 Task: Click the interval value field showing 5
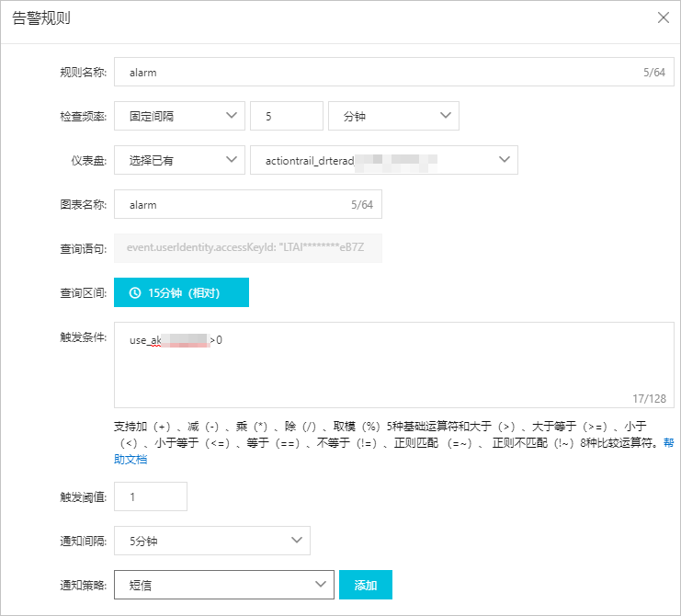pos(287,116)
